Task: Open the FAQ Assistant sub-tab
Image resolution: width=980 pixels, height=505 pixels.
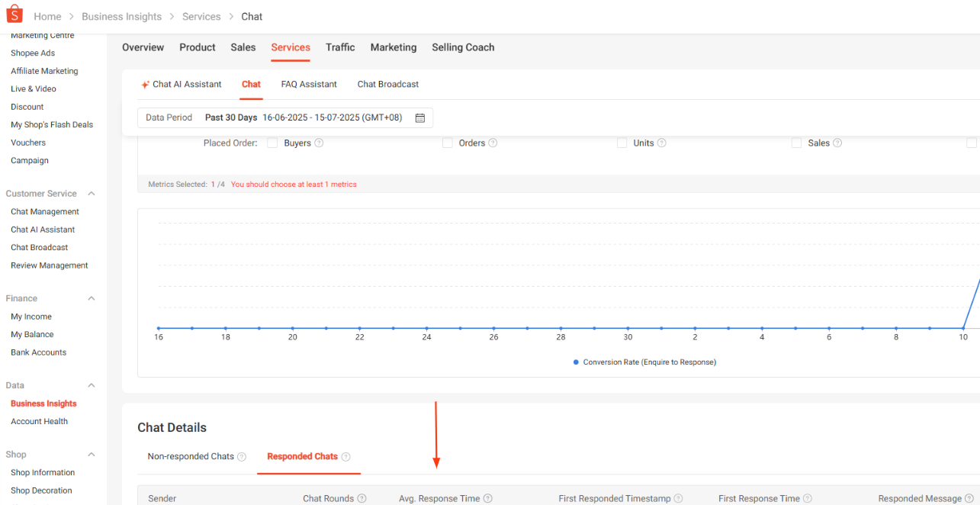Action: coord(309,85)
